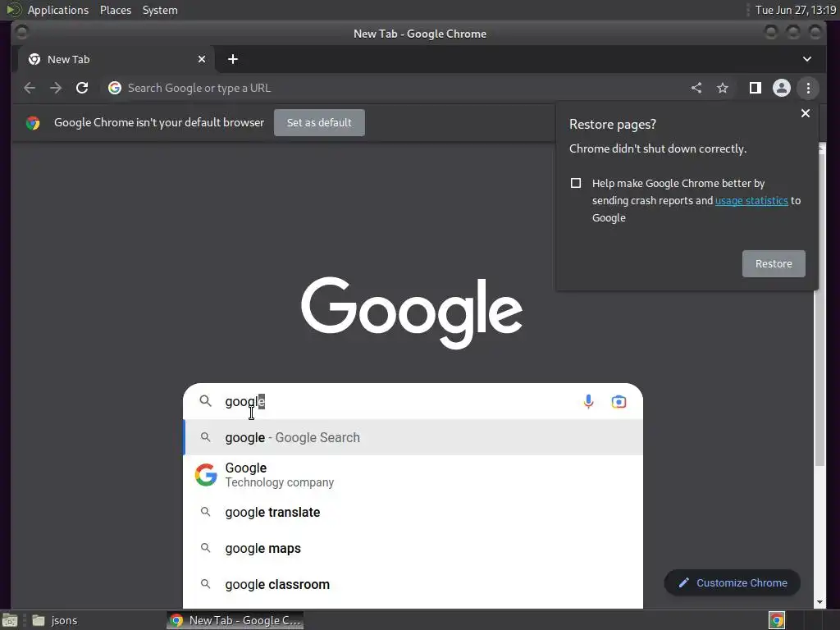
Task: Click the scrollbar down arrow
Action: pos(819,602)
